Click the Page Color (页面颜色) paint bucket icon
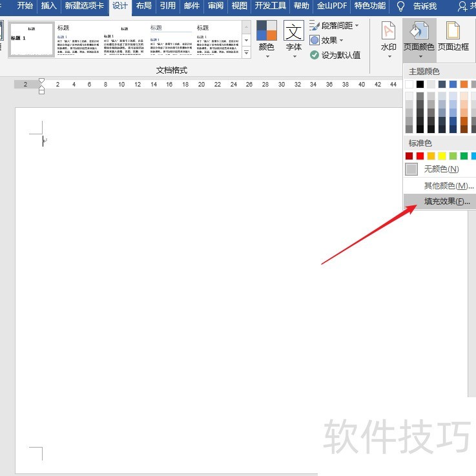The height and width of the screenshot is (476, 476). (x=419, y=31)
